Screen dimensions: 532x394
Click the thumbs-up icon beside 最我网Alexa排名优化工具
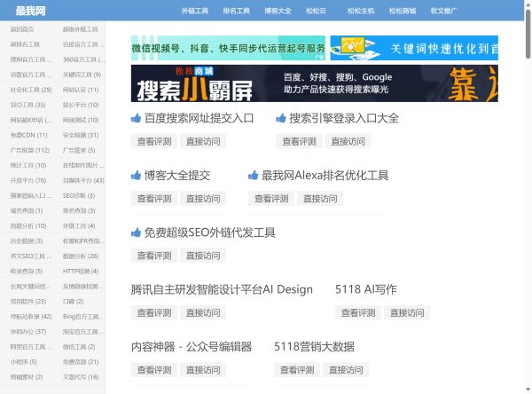(x=254, y=176)
